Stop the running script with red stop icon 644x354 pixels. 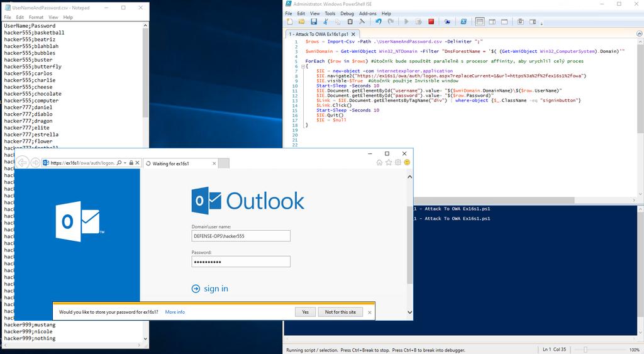click(431, 22)
